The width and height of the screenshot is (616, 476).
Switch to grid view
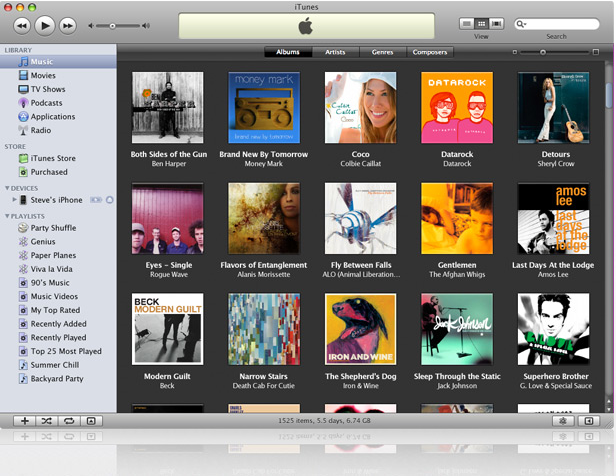coord(481,24)
